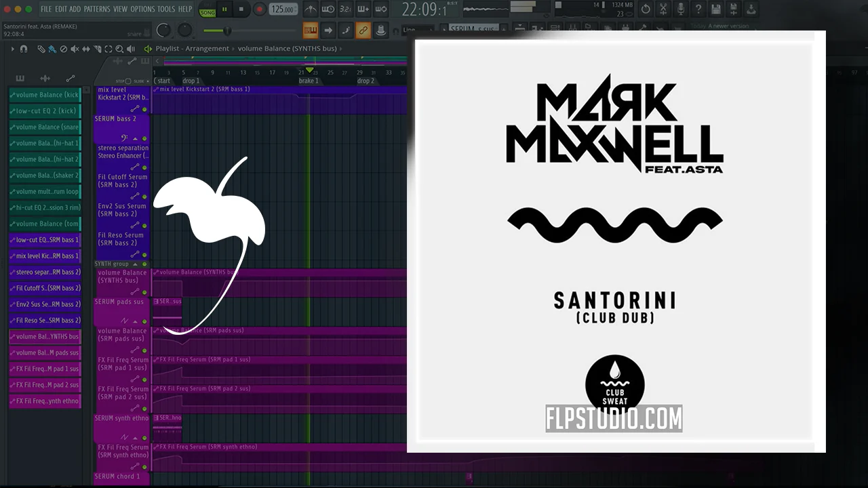The image size is (868, 488).
Task: Save the project with the floppy icon
Action: pyautogui.click(x=716, y=9)
